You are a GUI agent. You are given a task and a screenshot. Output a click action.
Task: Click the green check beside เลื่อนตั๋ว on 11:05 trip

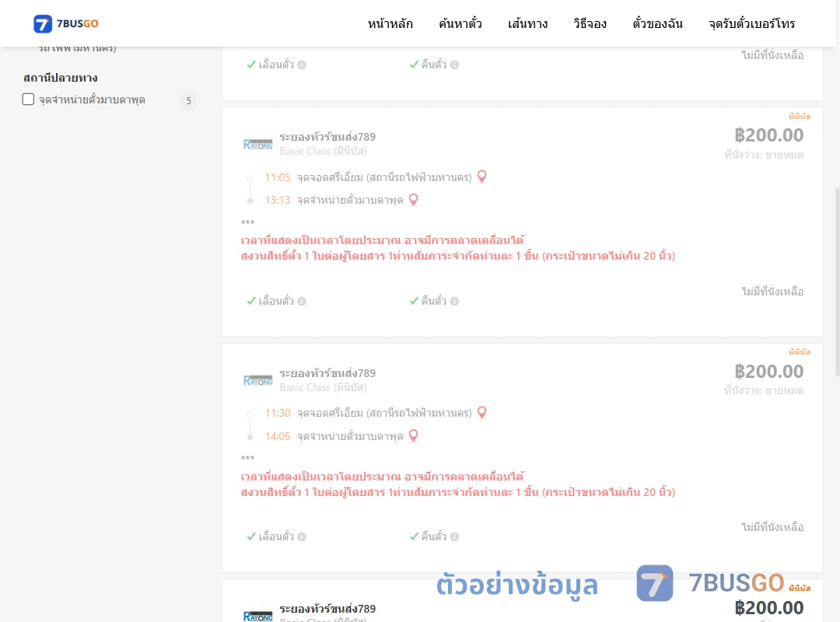point(250,301)
